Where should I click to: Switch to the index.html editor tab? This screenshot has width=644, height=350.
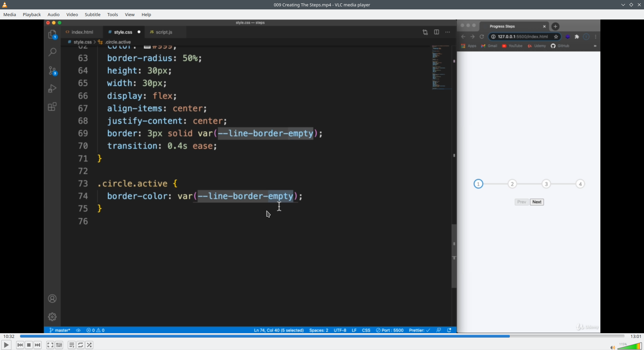point(82,32)
